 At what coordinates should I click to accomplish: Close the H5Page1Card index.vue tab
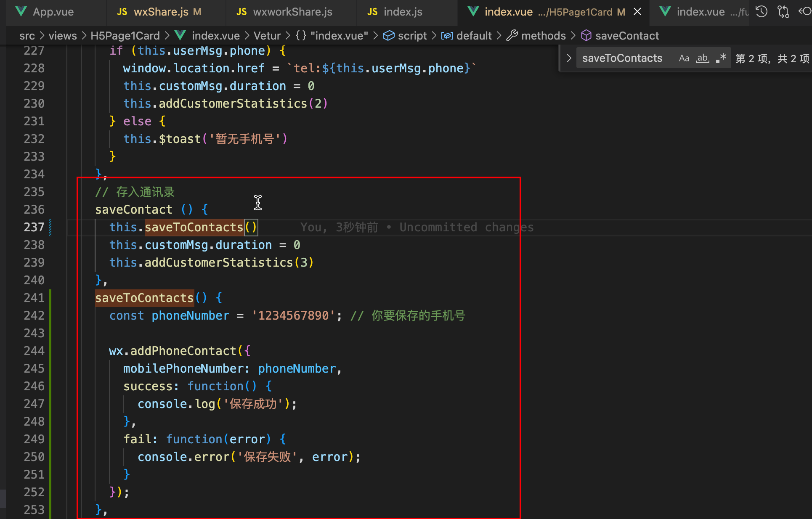[637, 12]
